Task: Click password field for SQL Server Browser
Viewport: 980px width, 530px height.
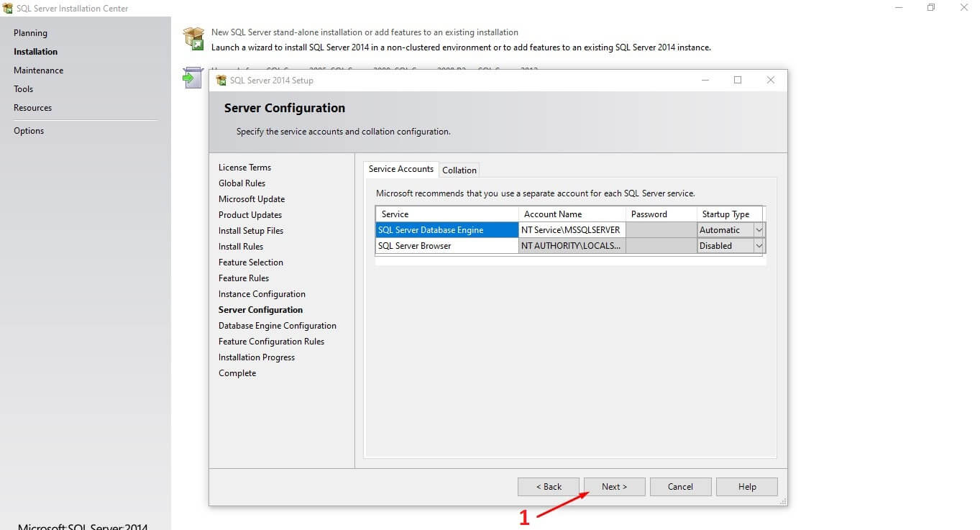Action: point(661,246)
